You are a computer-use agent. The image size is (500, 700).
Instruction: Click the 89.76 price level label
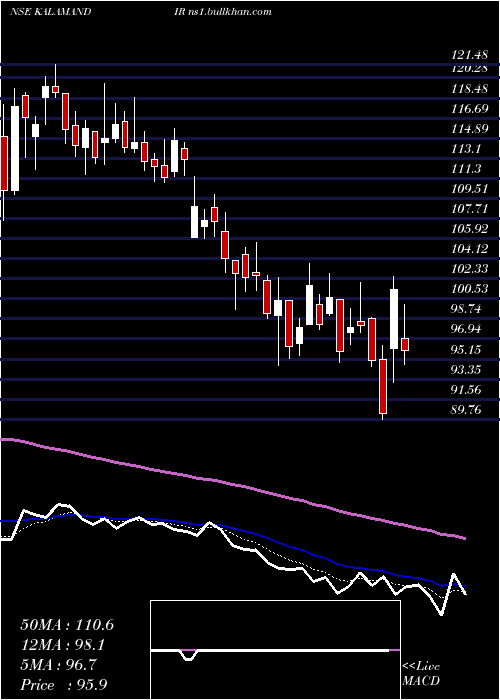(x=466, y=409)
